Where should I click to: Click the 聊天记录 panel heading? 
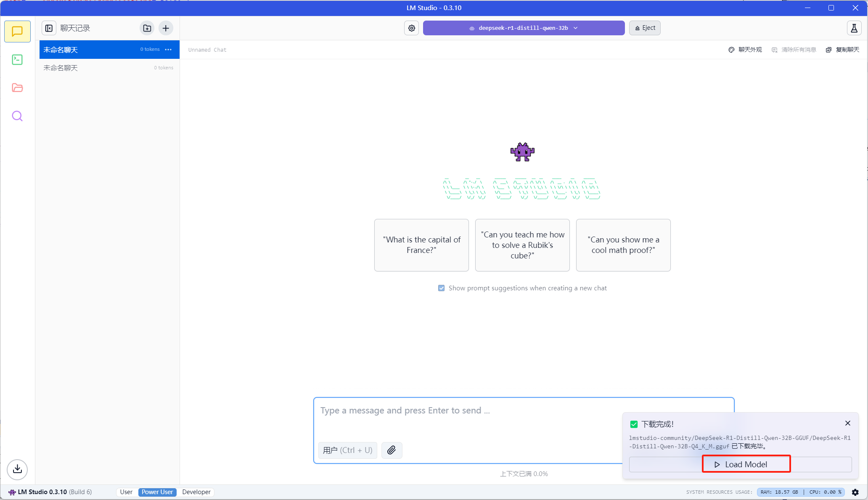click(75, 28)
